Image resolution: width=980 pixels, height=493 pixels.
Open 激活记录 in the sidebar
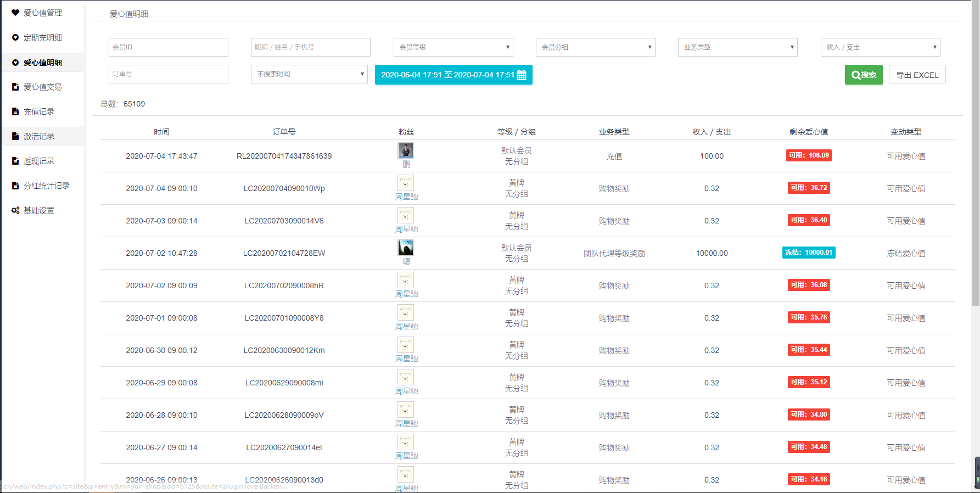[39, 136]
